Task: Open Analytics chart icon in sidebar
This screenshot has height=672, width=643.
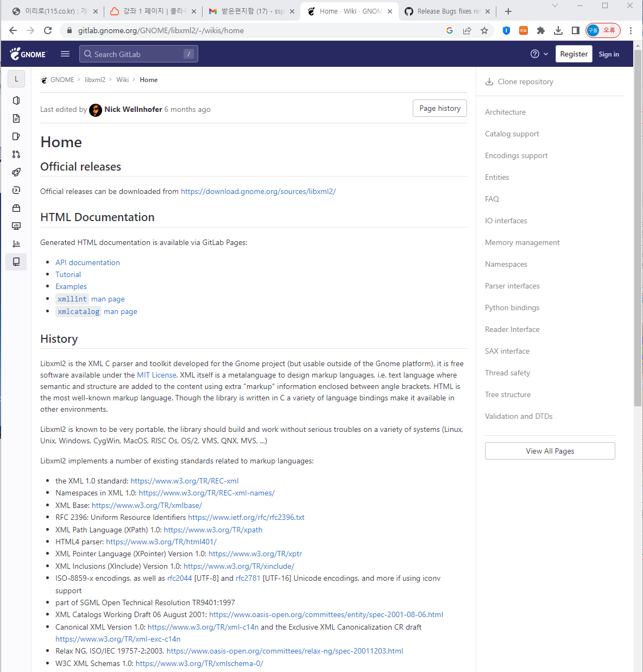Action: tap(16, 244)
